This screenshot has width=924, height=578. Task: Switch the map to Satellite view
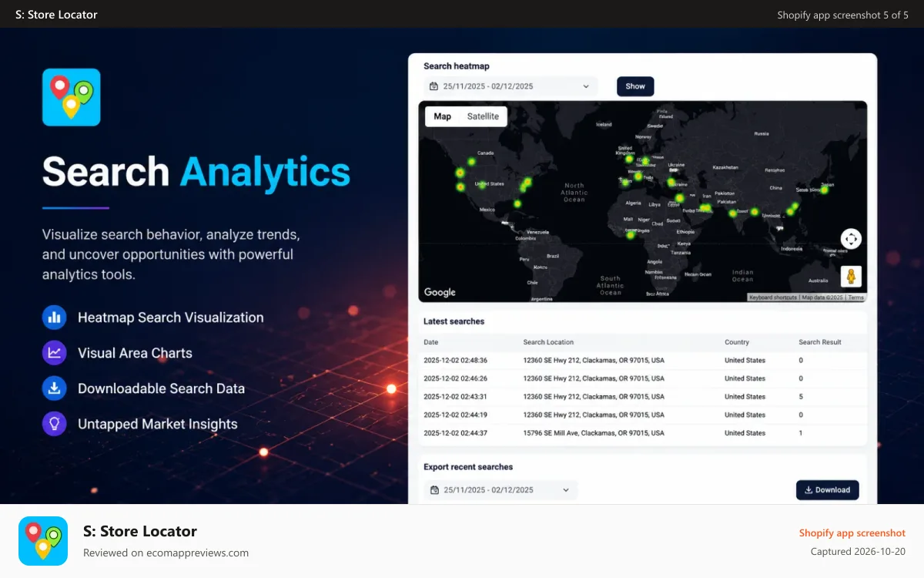pos(483,116)
